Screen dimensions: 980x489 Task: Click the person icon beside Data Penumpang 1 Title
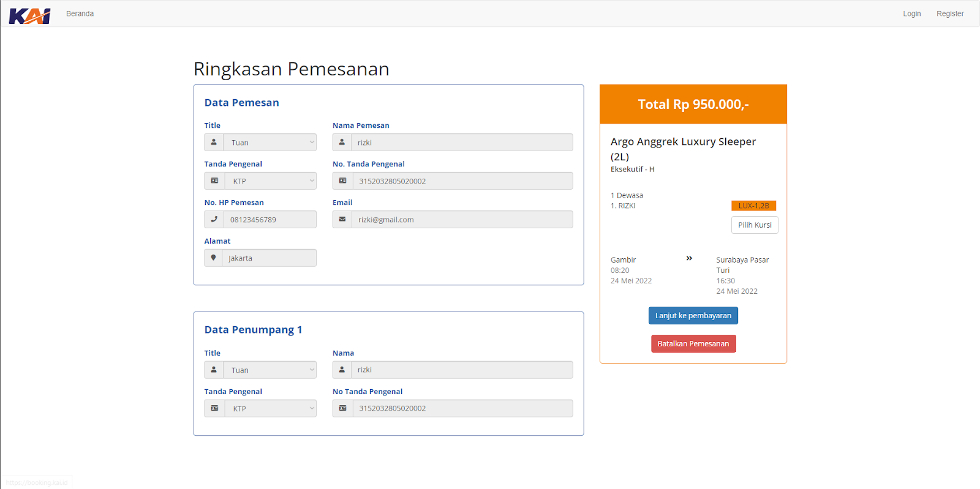pos(214,370)
